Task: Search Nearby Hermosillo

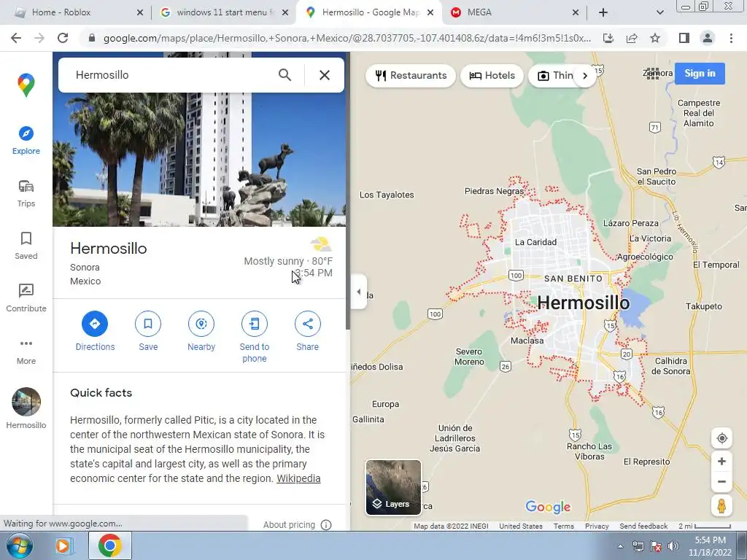Action: pyautogui.click(x=201, y=331)
